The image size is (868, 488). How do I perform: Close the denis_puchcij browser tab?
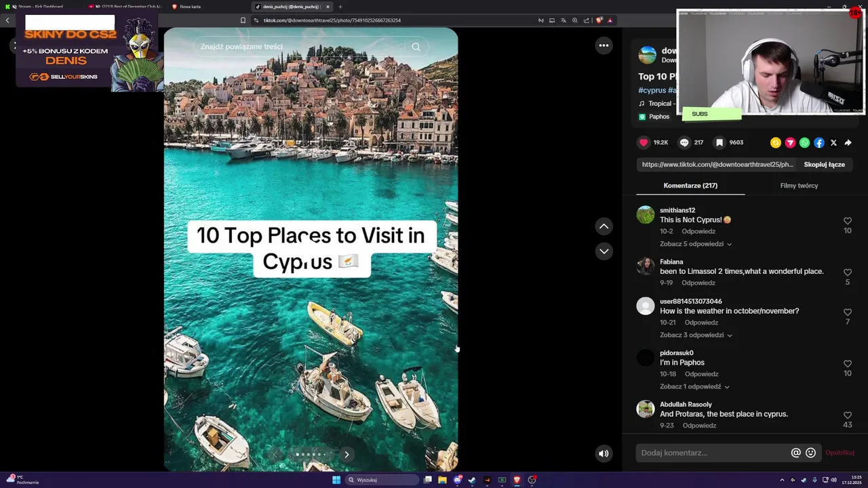[x=328, y=7]
